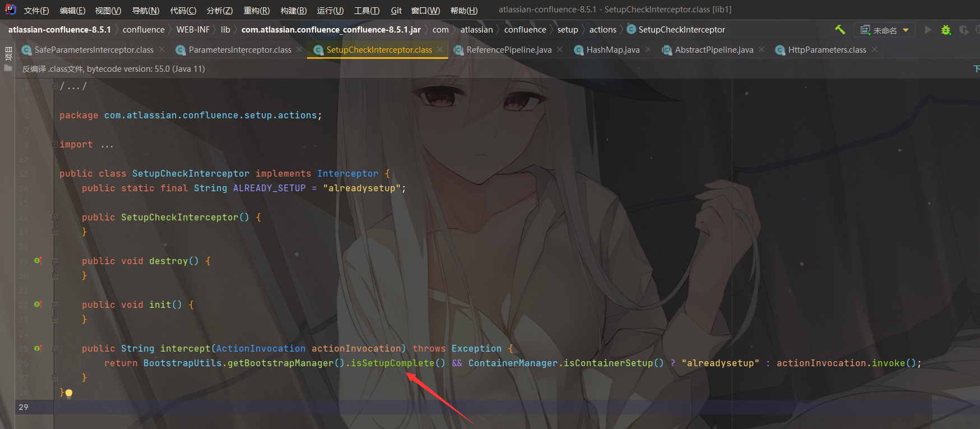Collapse the SetupCheckInterceptor constructor fold marker
Image resolution: width=980 pixels, height=429 pixels.
(x=54, y=217)
